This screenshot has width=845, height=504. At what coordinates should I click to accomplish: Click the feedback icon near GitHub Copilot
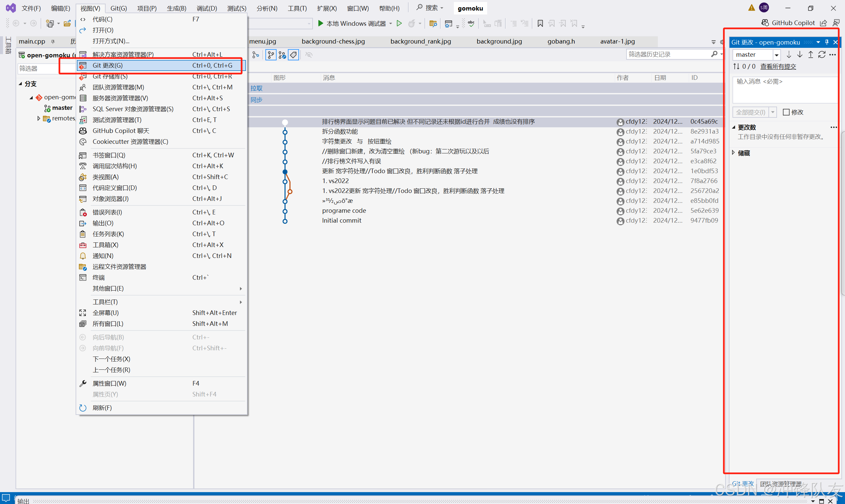836,23
